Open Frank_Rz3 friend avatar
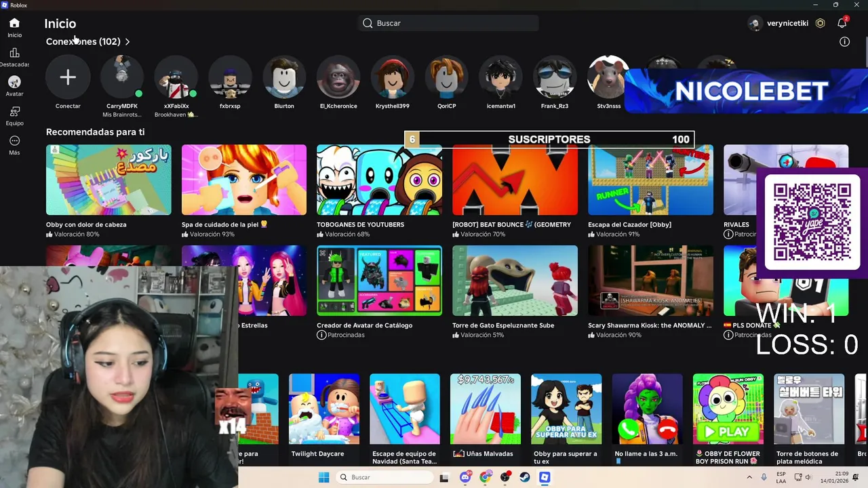868x488 pixels. [555, 77]
